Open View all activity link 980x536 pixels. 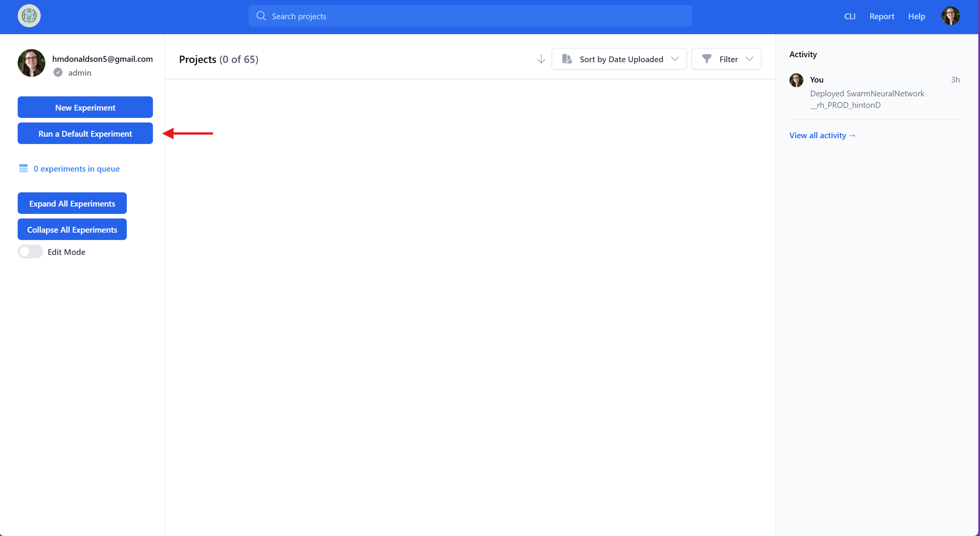(822, 135)
